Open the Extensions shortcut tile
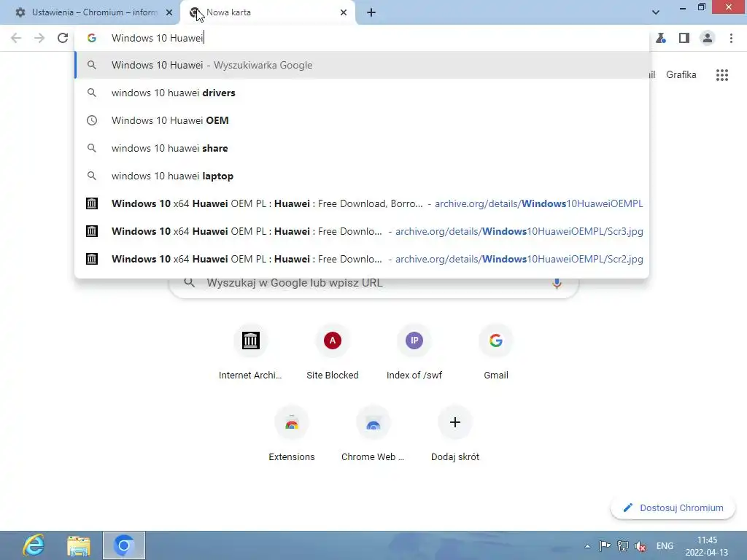 [292, 435]
